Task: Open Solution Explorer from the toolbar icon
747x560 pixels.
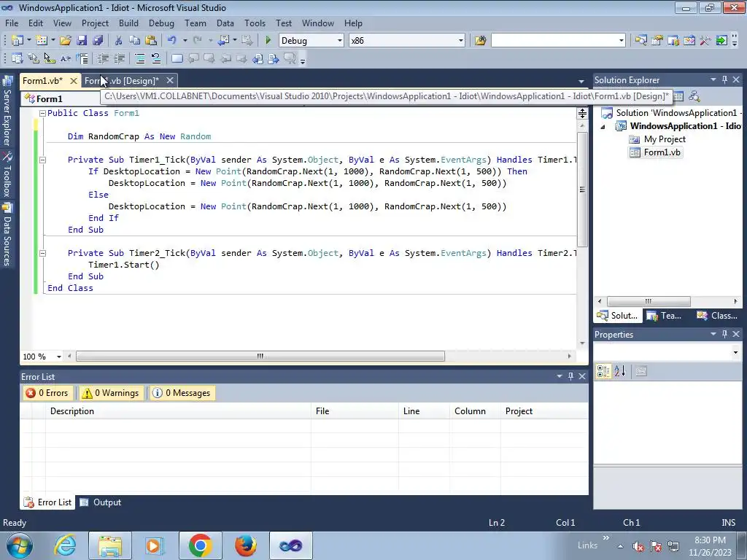Action: pos(640,41)
